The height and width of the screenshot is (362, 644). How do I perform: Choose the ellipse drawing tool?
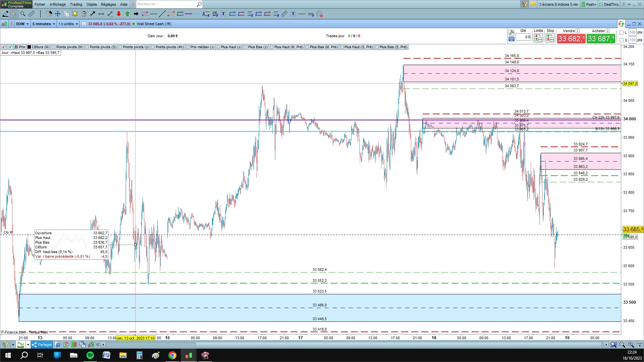point(171,14)
